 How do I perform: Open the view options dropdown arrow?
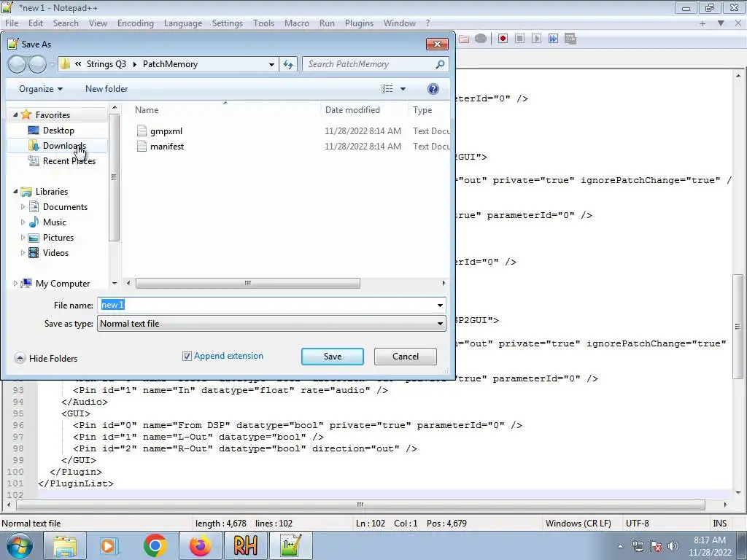pyautogui.click(x=403, y=89)
